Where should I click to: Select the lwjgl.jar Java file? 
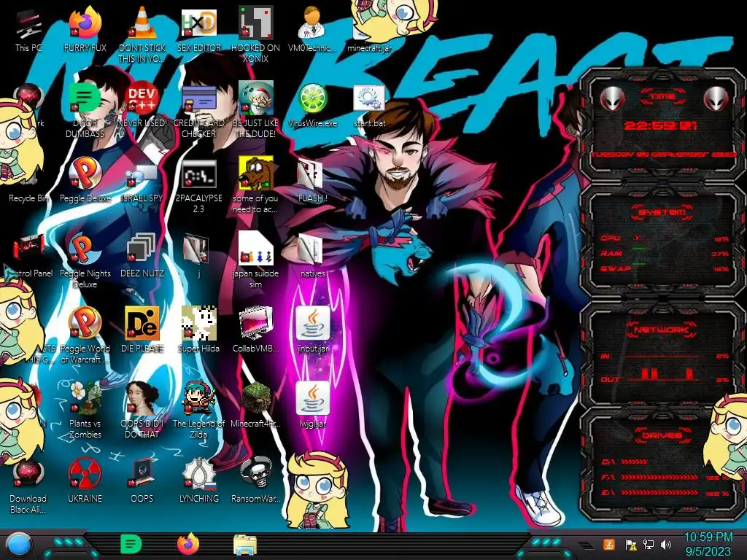[x=312, y=405]
